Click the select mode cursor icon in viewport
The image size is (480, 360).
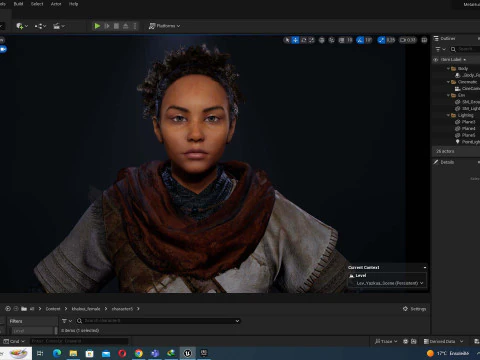[x=287, y=40]
